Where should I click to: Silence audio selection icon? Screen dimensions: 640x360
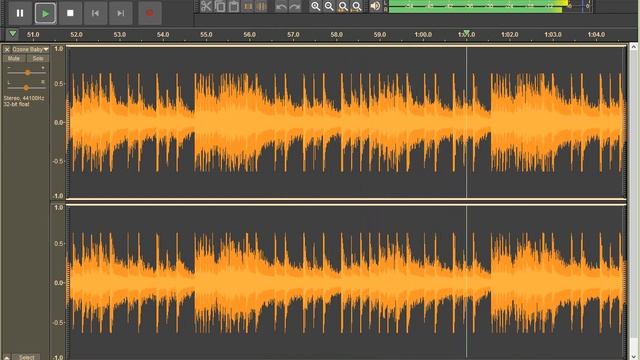pyautogui.click(x=262, y=6)
